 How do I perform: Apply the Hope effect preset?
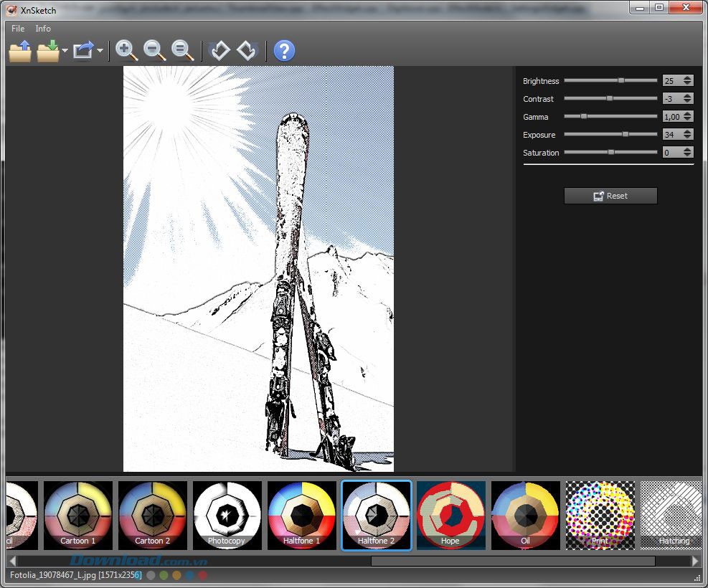(450, 515)
